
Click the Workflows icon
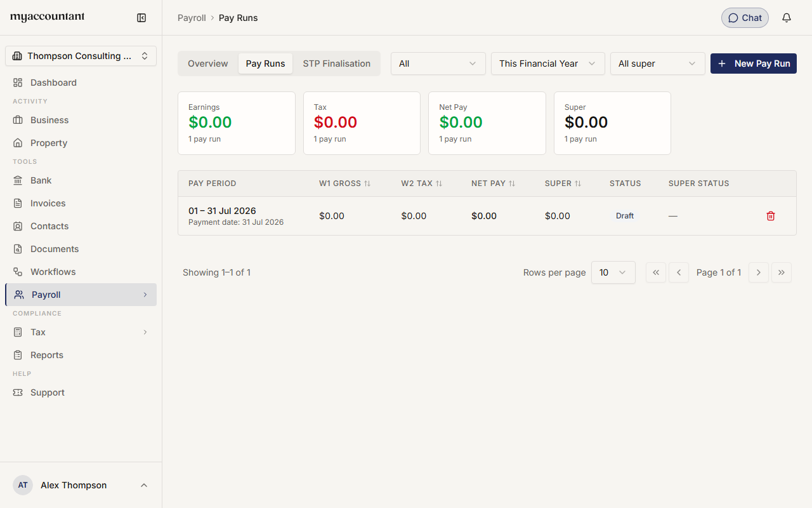18,272
